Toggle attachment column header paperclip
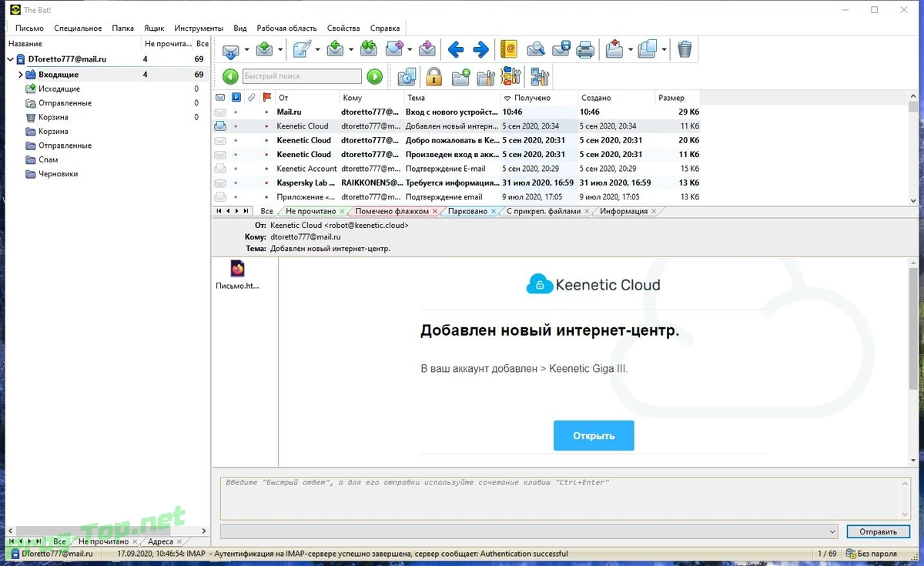Screen dimensions: 924x566 [251, 98]
